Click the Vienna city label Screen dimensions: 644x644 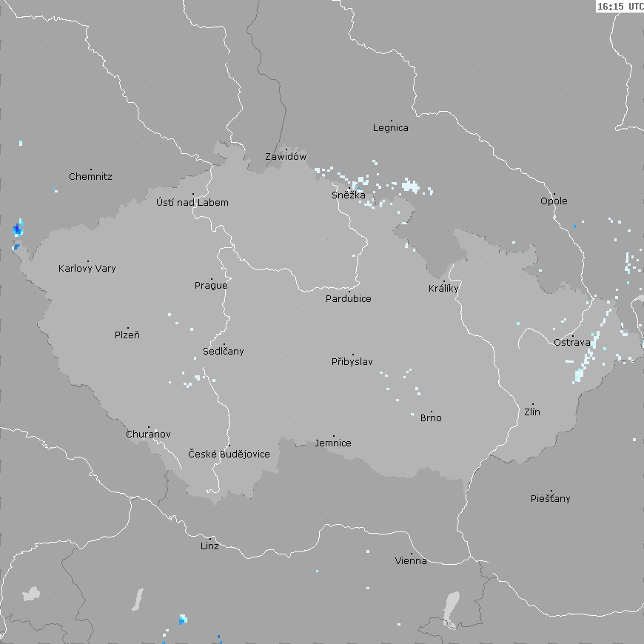pos(411,560)
